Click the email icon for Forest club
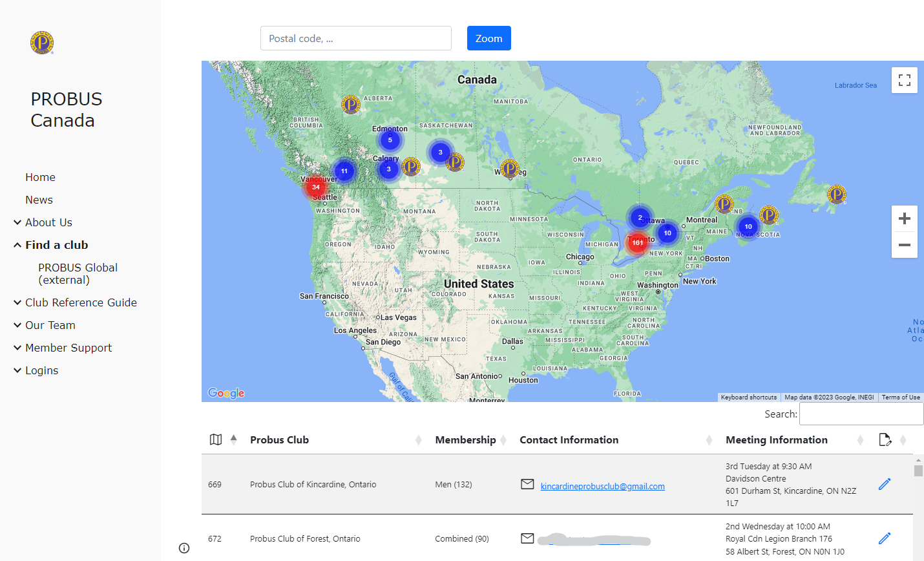This screenshot has width=924, height=561. 527,538
